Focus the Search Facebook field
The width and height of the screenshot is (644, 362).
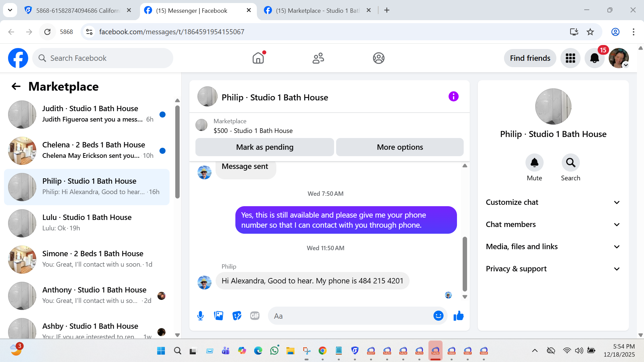(103, 58)
